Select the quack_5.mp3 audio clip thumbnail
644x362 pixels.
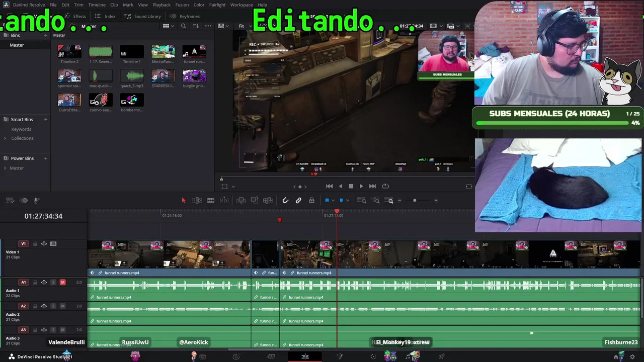tap(132, 76)
